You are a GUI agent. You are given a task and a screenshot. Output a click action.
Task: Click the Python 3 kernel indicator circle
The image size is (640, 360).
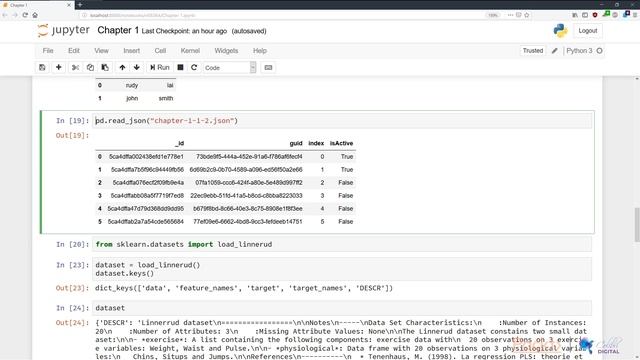pyautogui.click(x=599, y=51)
